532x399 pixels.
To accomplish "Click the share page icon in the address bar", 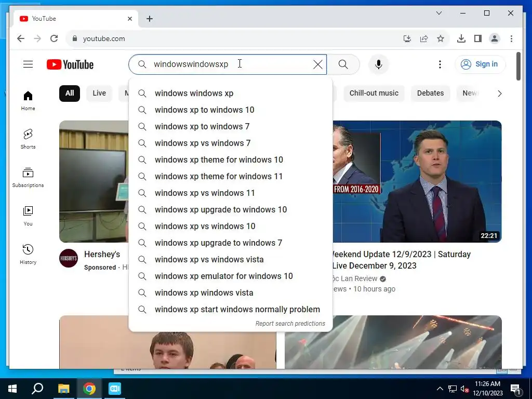I will (x=424, y=38).
